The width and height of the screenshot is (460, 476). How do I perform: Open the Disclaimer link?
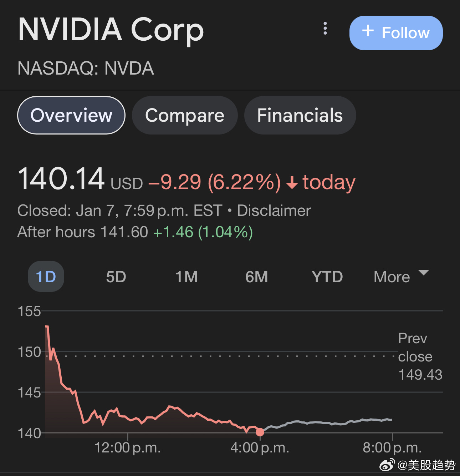pos(274,211)
